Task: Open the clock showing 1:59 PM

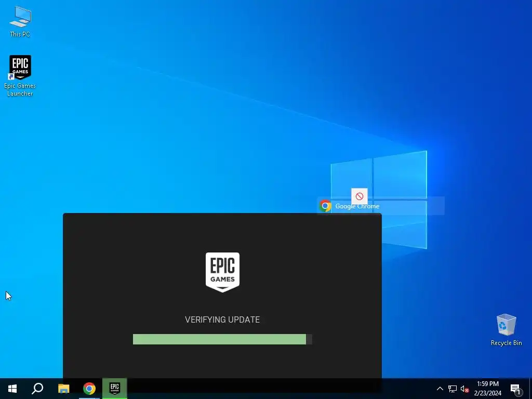Action: (x=487, y=389)
